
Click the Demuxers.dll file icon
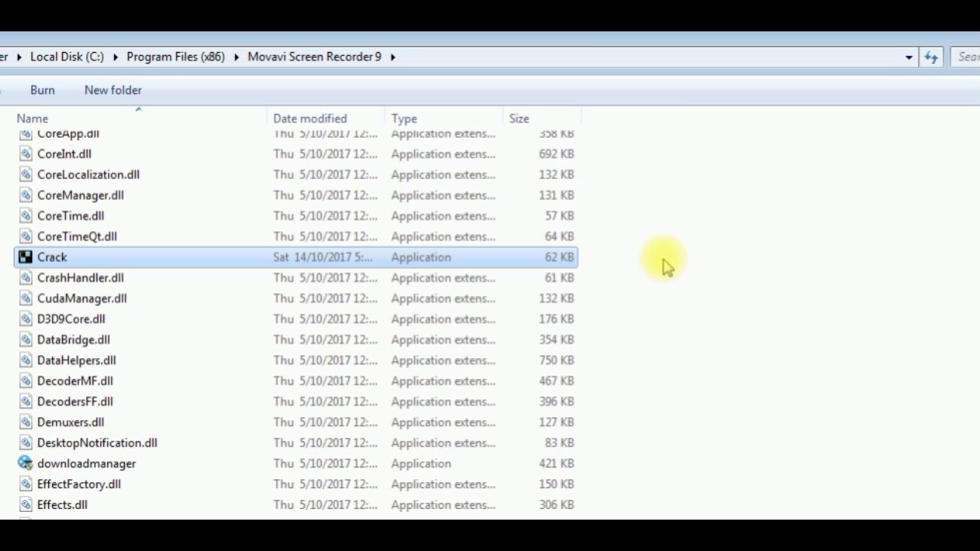point(25,422)
